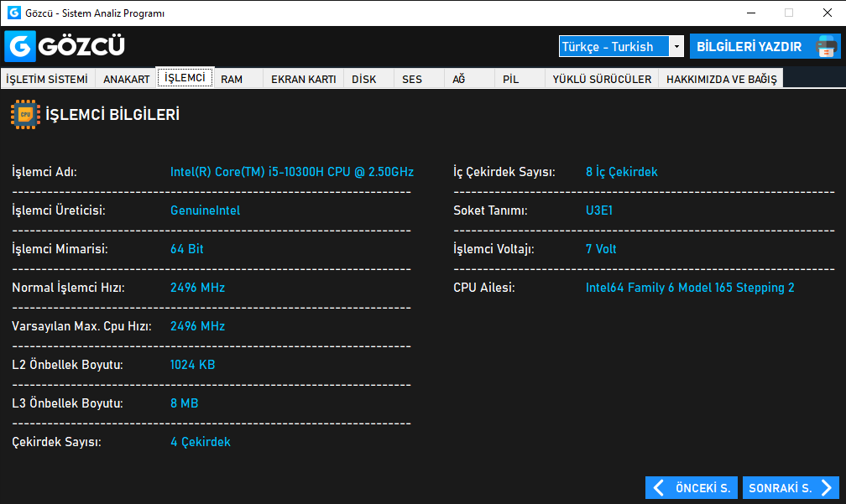This screenshot has height=504, width=846.
Task: Click the Normal İşlemci Hızı 2496 MHz value
Action: click(x=197, y=288)
